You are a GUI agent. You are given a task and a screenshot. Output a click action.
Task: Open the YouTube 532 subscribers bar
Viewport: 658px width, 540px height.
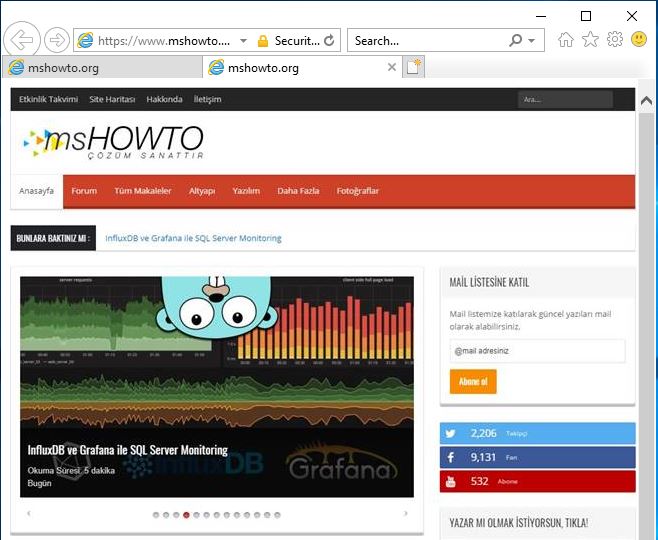pyautogui.click(x=538, y=481)
